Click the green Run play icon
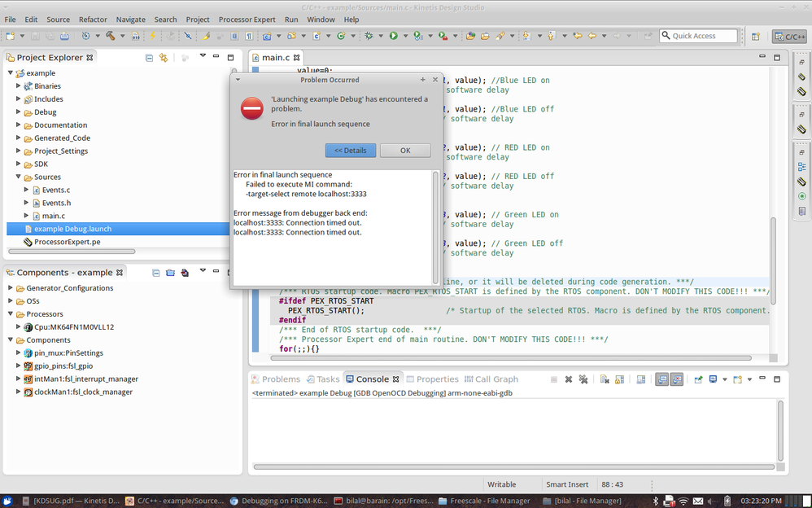This screenshot has height=508, width=812. click(x=394, y=36)
